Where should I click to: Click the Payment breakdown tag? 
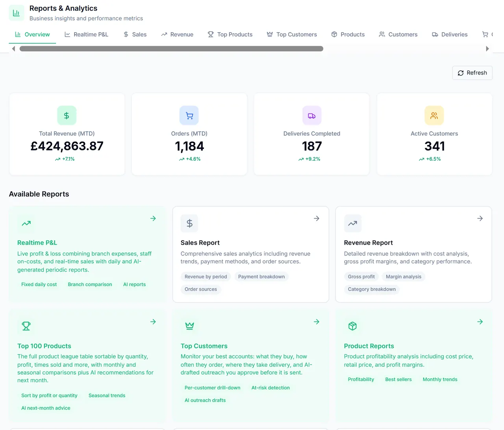pyautogui.click(x=261, y=277)
